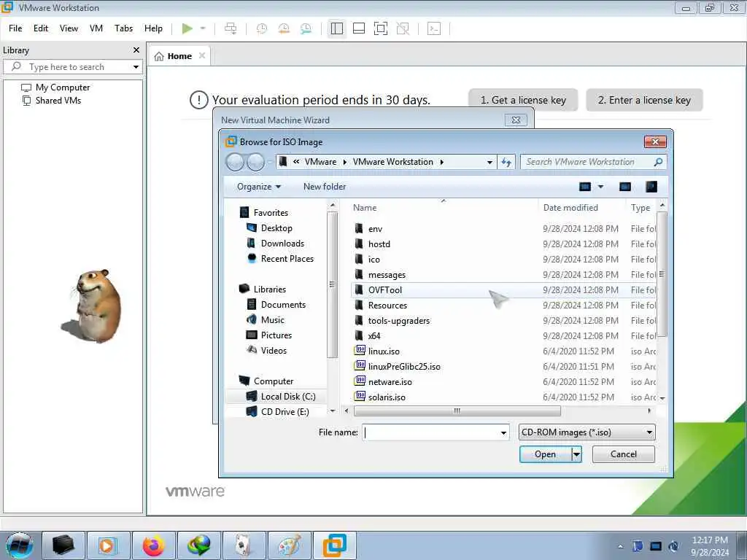Click the Revert to Snapshot icon
The height and width of the screenshot is (560, 747).
(x=284, y=28)
